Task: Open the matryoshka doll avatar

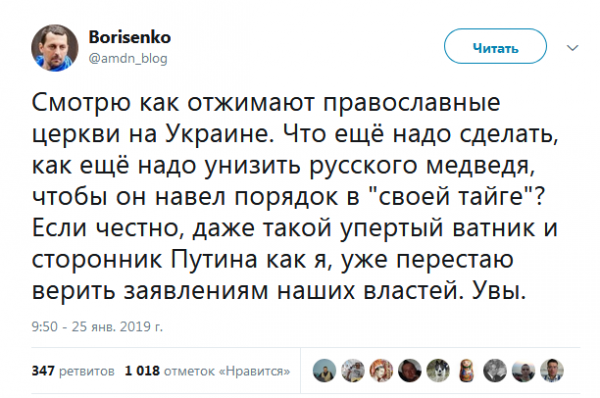Action: click(466, 371)
